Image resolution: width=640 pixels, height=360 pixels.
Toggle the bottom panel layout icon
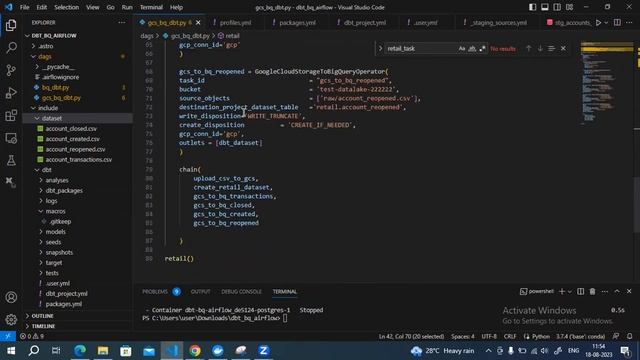(545, 7)
